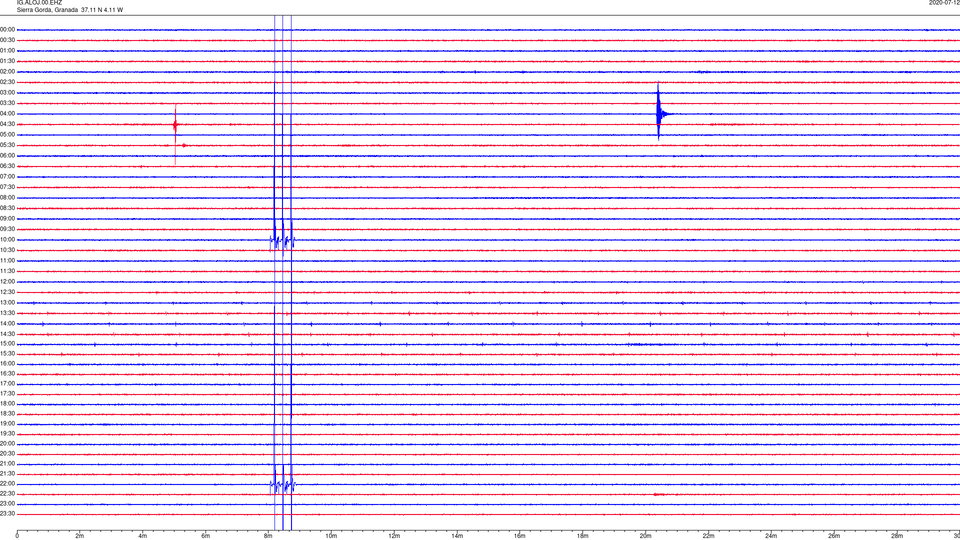Select the 01:30 row label
Screen dimensions: 960x540
pyautogui.click(x=7, y=61)
